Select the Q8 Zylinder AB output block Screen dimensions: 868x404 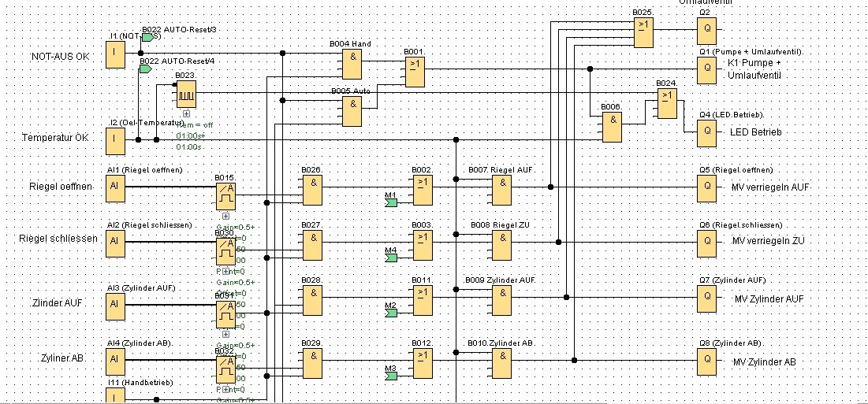click(x=707, y=361)
